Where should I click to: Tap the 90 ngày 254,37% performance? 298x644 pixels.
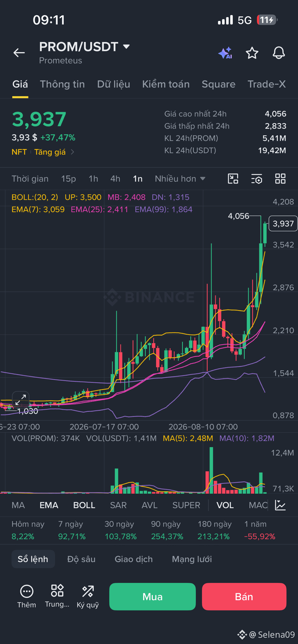point(167,530)
